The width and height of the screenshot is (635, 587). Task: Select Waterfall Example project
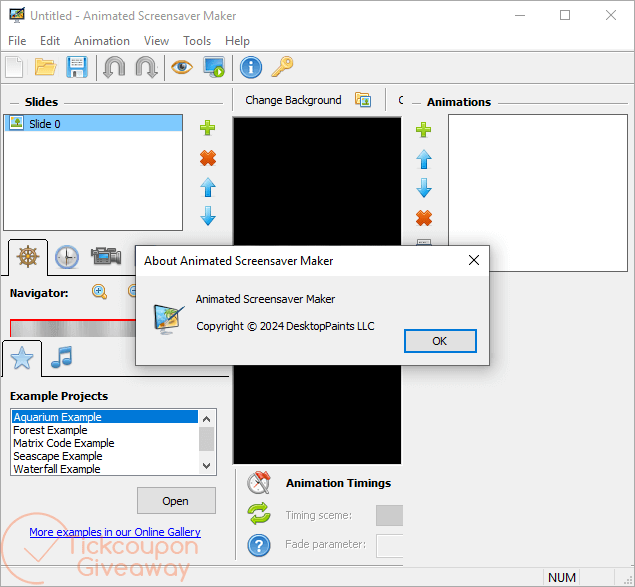(105, 469)
